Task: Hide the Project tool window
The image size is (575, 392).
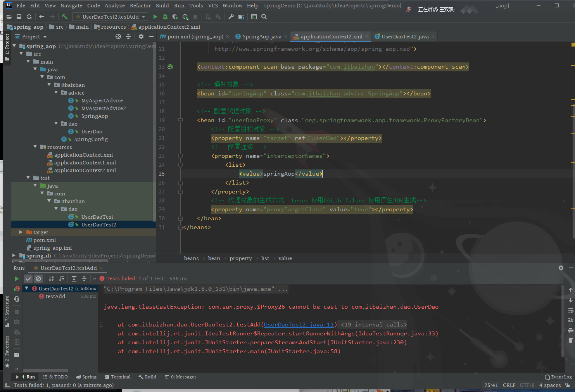Action: point(151,36)
